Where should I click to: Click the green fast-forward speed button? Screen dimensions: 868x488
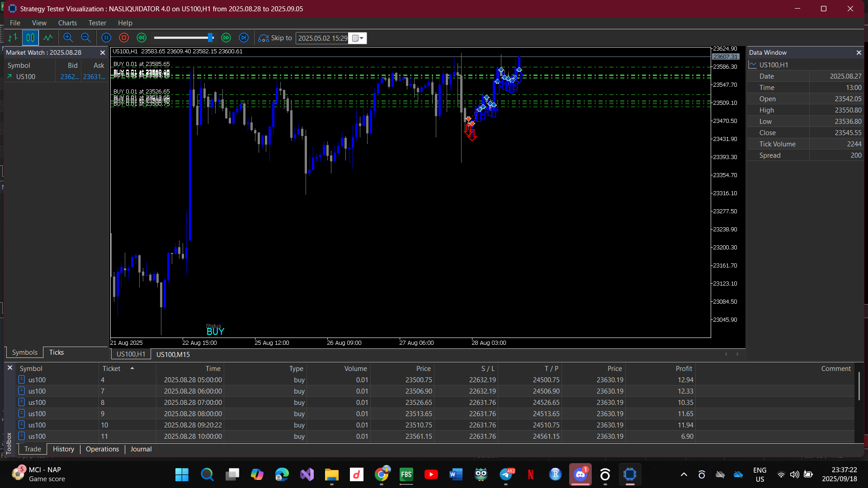(x=226, y=38)
